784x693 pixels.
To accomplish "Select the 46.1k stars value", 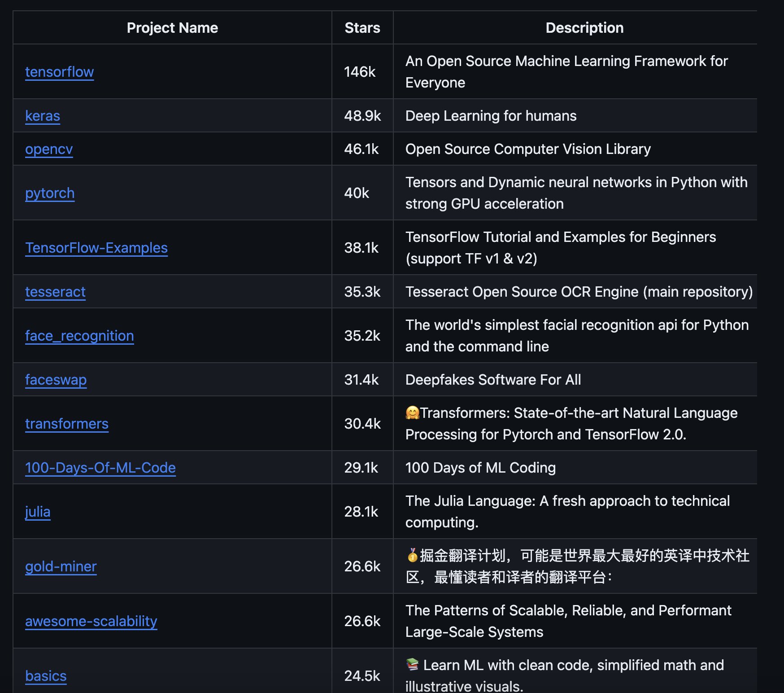I will [362, 149].
